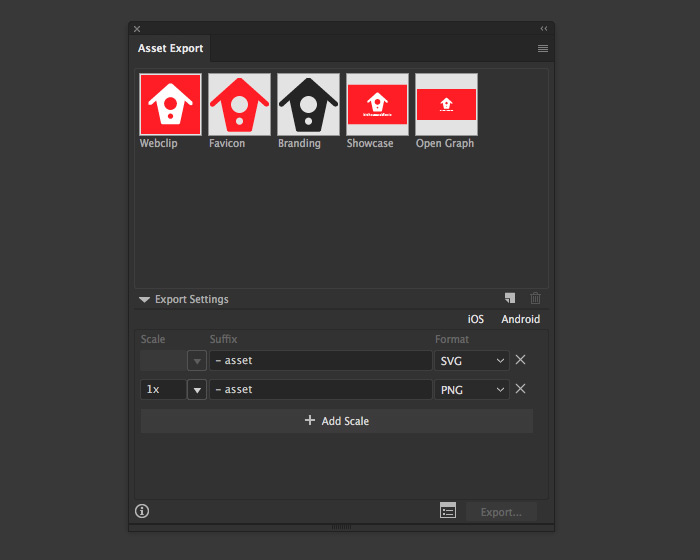Close the panel with the X icon
This screenshot has height=560, width=700.
[x=137, y=29]
